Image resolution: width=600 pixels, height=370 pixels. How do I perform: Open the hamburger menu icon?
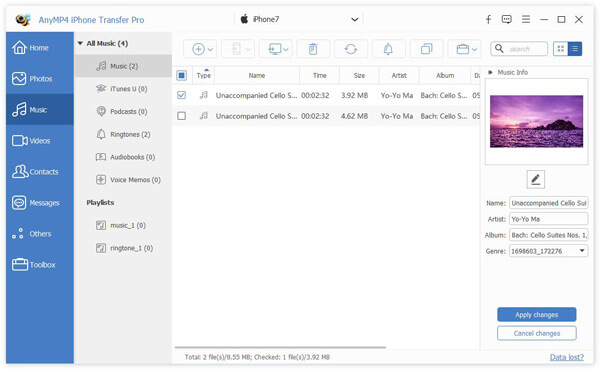coord(526,19)
